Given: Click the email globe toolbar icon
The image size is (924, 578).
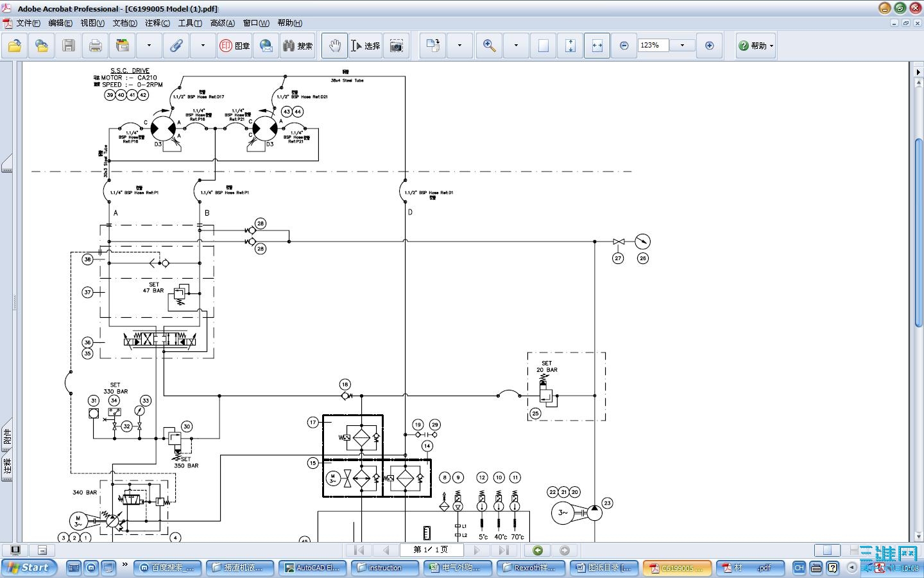Looking at the screenshot, I should coord(266,46).
